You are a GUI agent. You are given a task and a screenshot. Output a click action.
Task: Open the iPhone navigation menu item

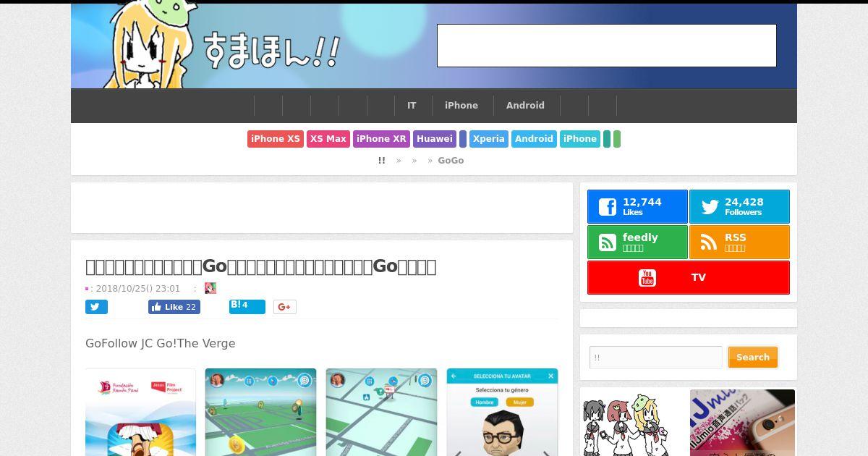click(461, 106)
